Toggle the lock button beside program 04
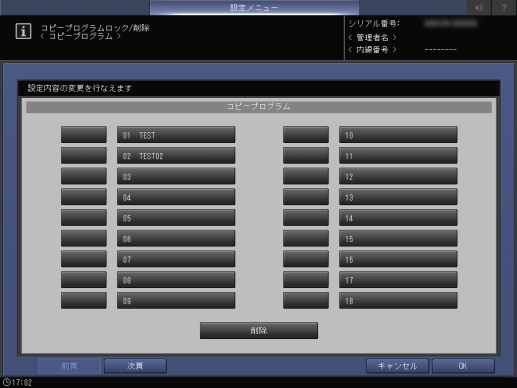The image size is (517, 388). [84, 197]
